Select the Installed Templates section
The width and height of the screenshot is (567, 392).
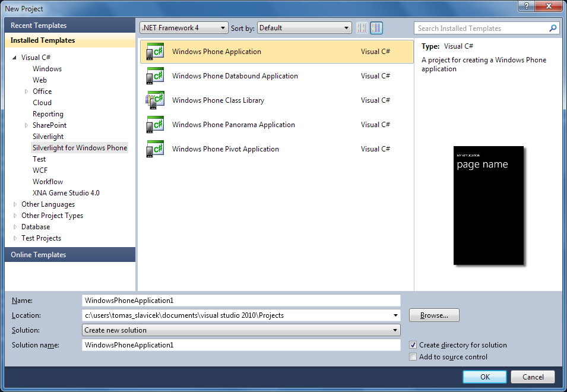[x=70, y=40]
